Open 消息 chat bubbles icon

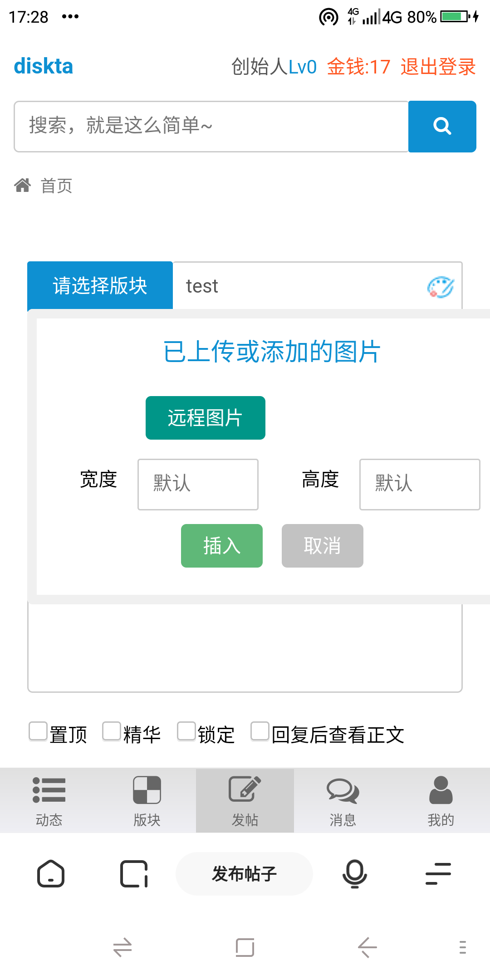[x=343, y=791]
